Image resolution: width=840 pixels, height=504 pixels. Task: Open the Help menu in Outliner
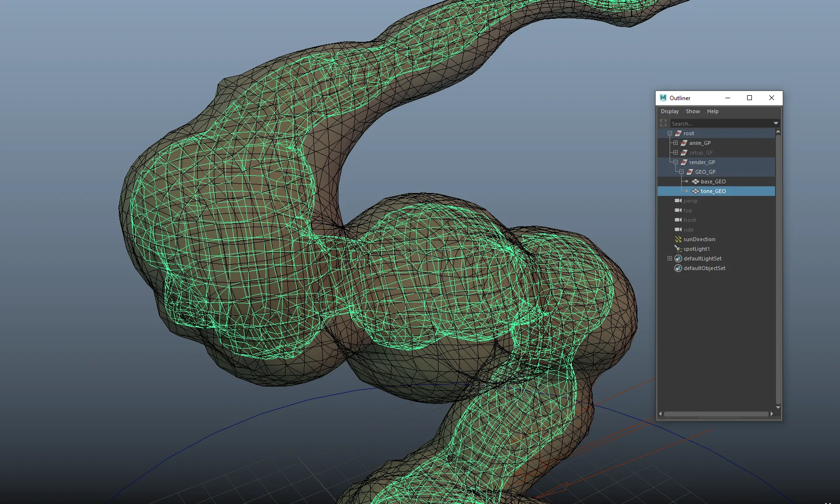pos(713,111)
